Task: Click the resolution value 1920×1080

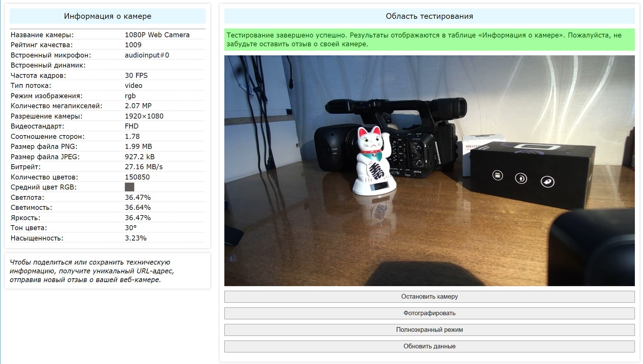Action: coord(144,116)
